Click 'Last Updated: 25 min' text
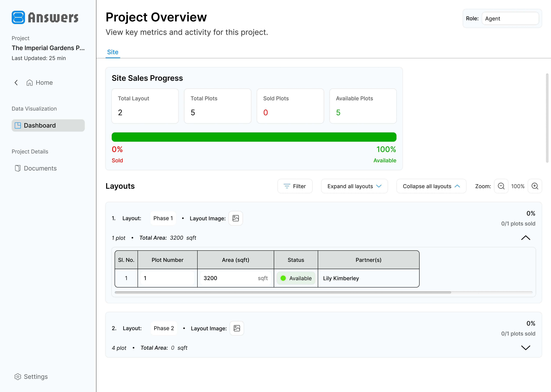 [39, 58]
